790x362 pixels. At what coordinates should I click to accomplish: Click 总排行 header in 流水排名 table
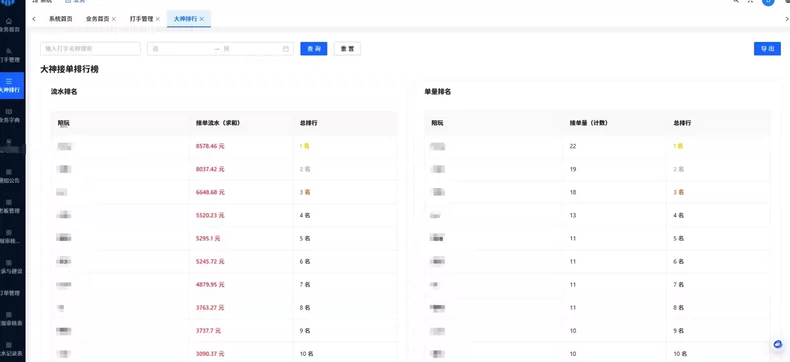pyautogui.click(x=308, y=123)
